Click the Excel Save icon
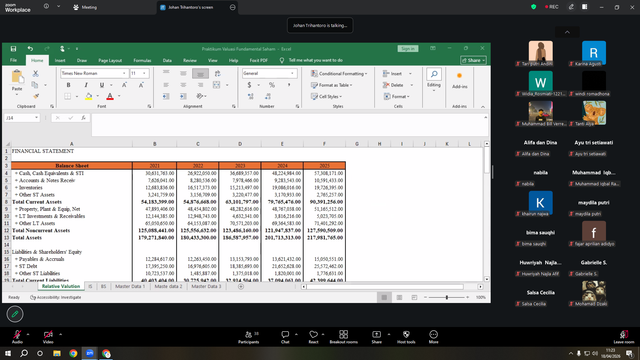Image resolution: width=640 pixels, height=360 pixels. point(13,49)
